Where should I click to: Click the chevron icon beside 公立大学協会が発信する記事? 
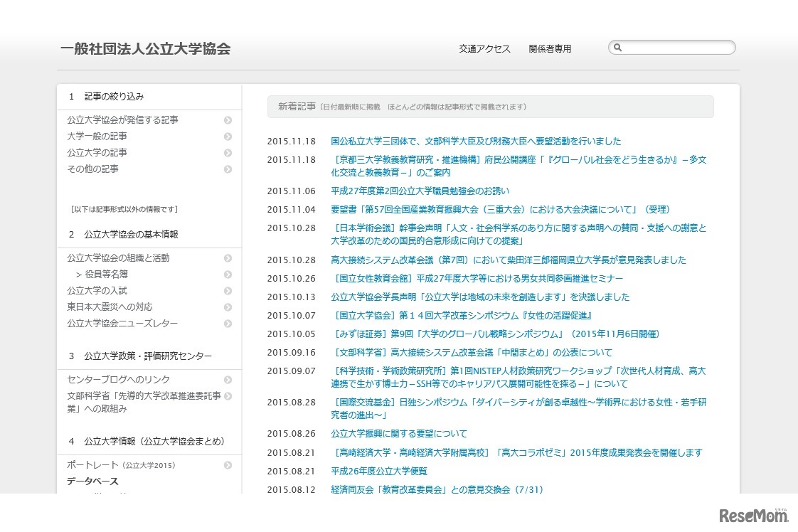point(228,119)
